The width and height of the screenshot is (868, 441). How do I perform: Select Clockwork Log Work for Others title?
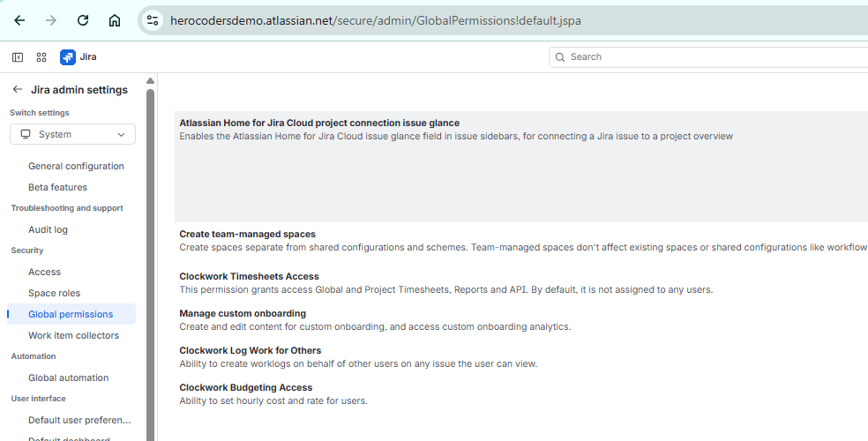pyautogui.click(x=251, y=350)
